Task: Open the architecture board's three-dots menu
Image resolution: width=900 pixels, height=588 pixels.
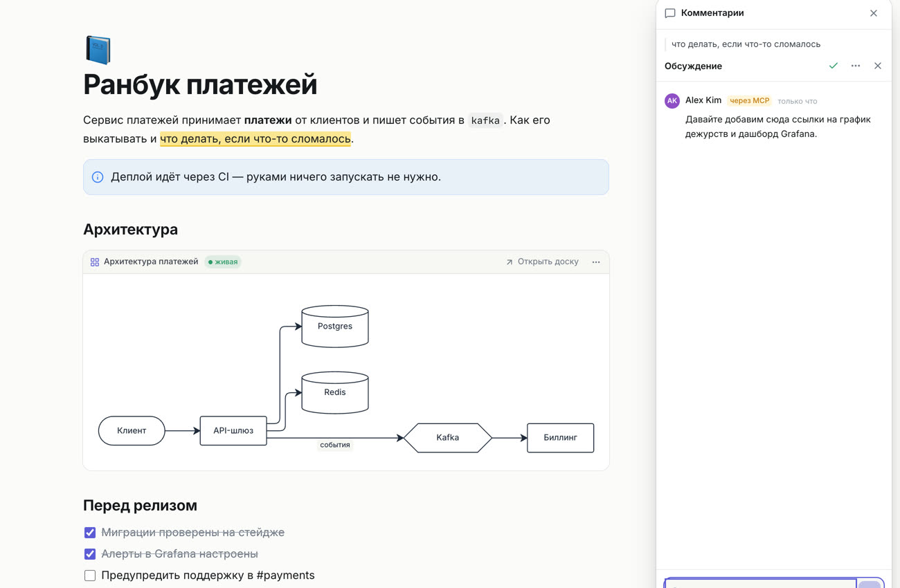Action: point(596,262)
